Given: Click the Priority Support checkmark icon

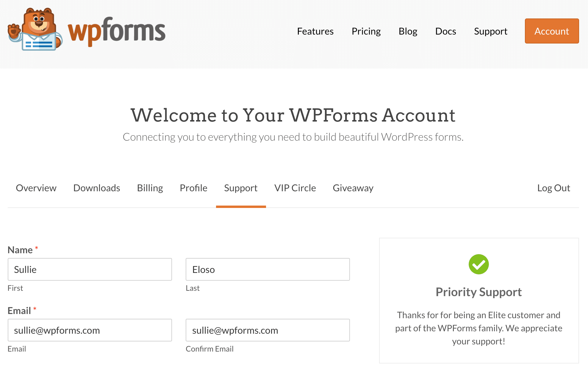Looking at the screenshot, I should (479, 264).
